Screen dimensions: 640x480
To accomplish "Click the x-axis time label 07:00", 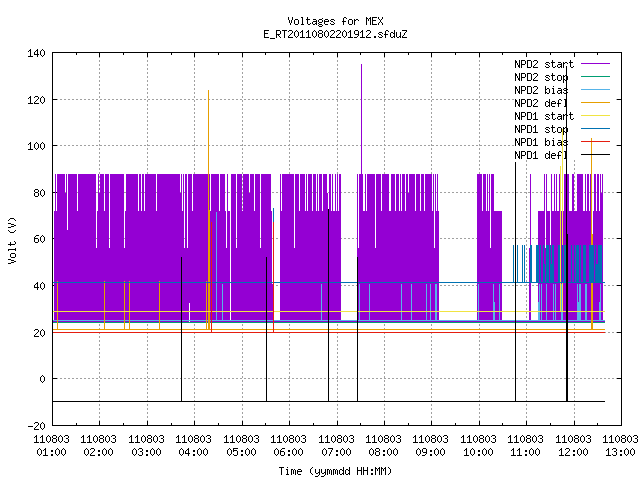I will pyautogui.click(x=336, y=452).
